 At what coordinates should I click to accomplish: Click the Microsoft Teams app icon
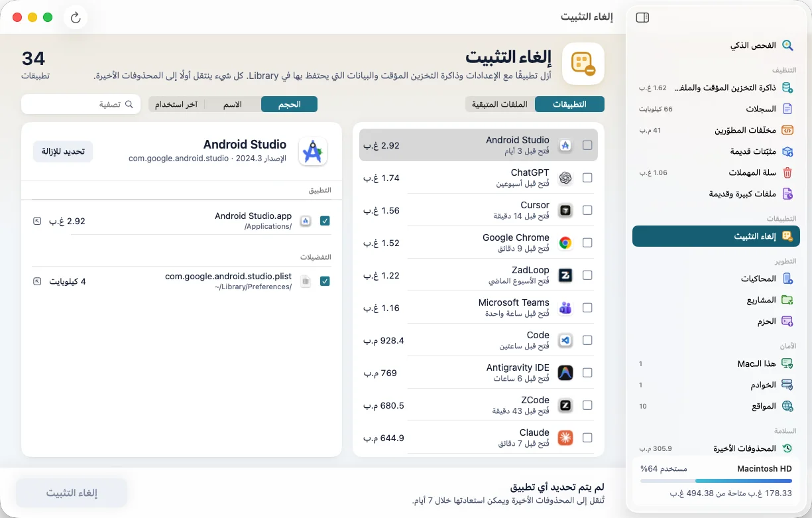pyautogui.click(x=565, y=308)
